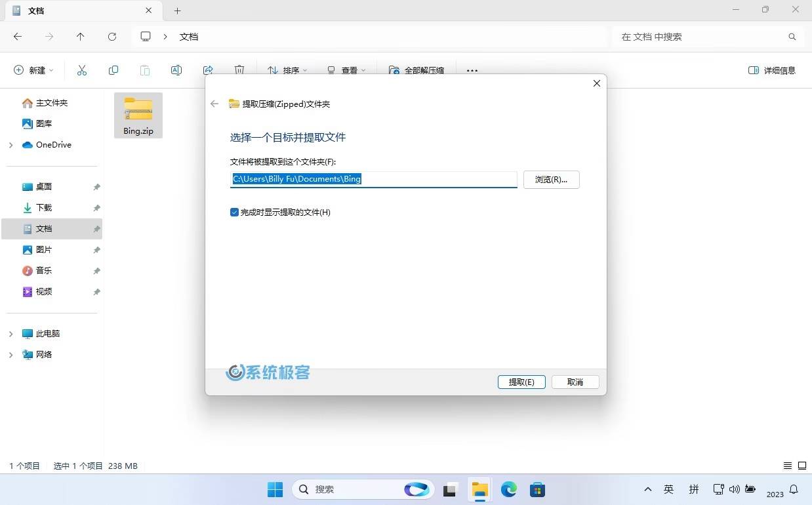Expand the 此电脑 tree node
Image resolution: width=812 pixels, height=505 pixels.
10,334
